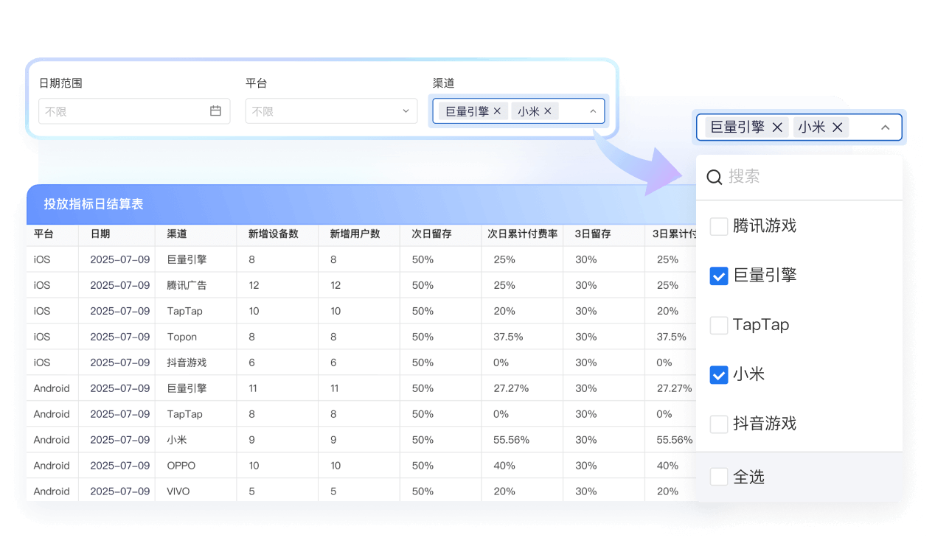Open the date range calendar icon
This screenshot has width=935, height=560.
tap(215, 111)
